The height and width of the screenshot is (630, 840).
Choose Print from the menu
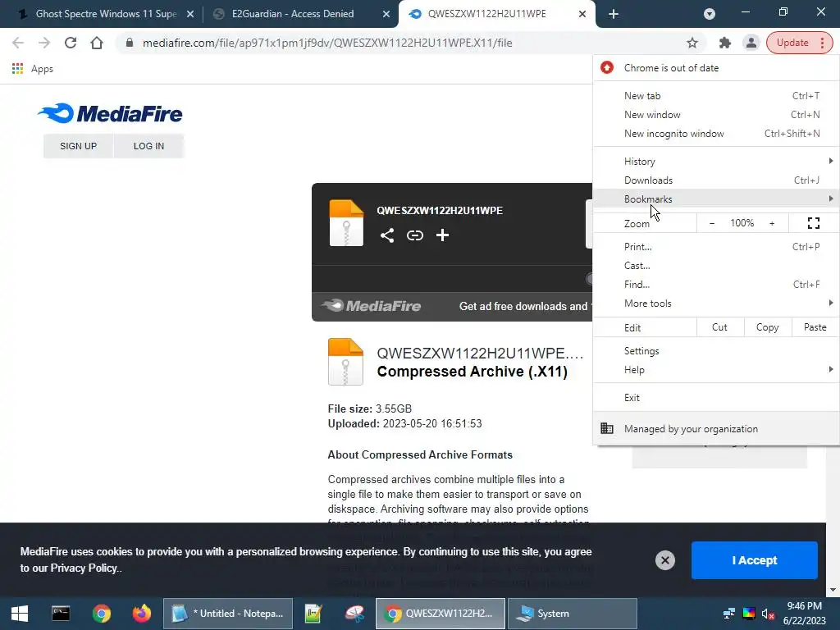716,246
